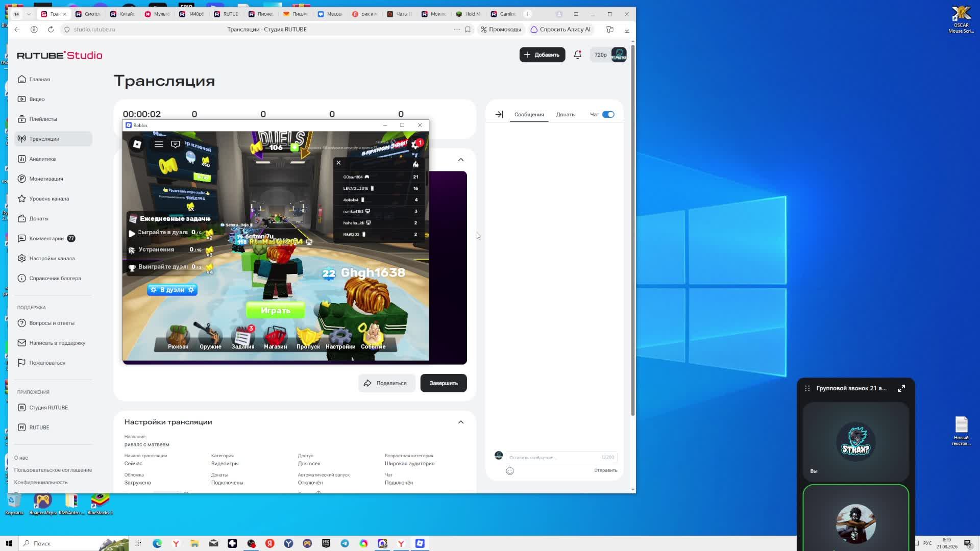980x551 pixels.
Task: Open Настройки gear in Roblox game
Action: [340, 337]
